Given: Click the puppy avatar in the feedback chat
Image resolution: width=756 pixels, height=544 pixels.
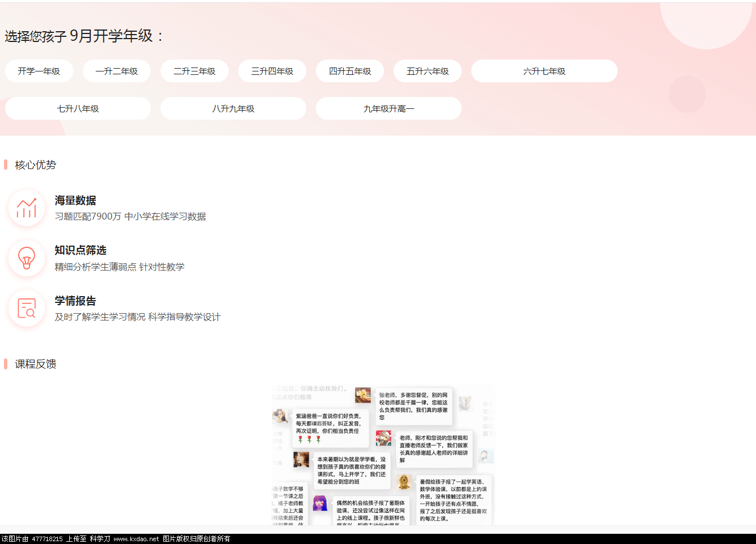Looking at the screenshot, I should (404, 482).
